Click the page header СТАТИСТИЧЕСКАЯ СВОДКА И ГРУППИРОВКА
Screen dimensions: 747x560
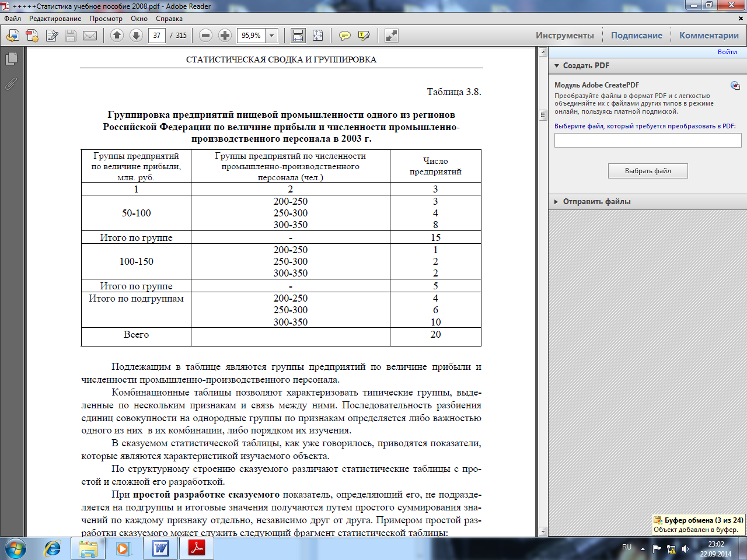point(281,60)
